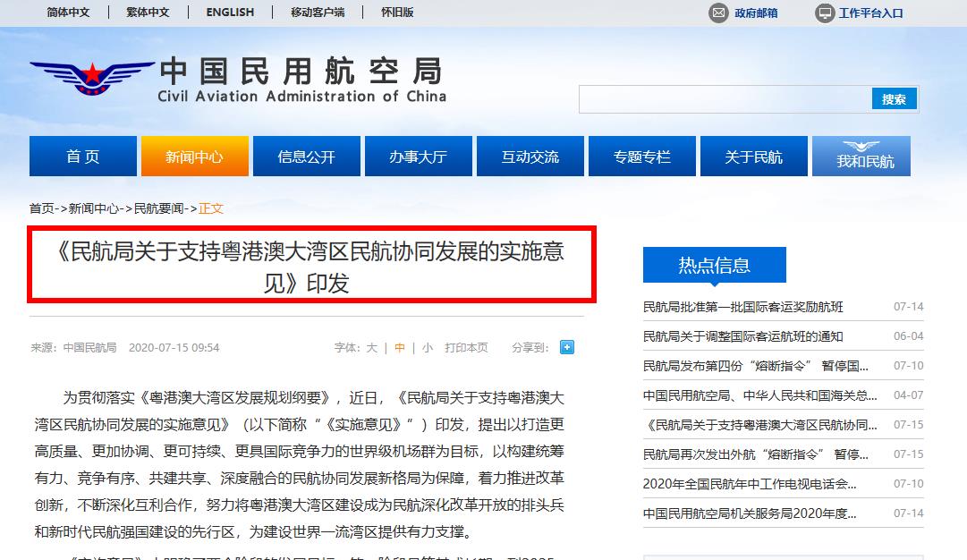Click the work platform monitor icon
The image size is (967, 560).
point(825,13)
